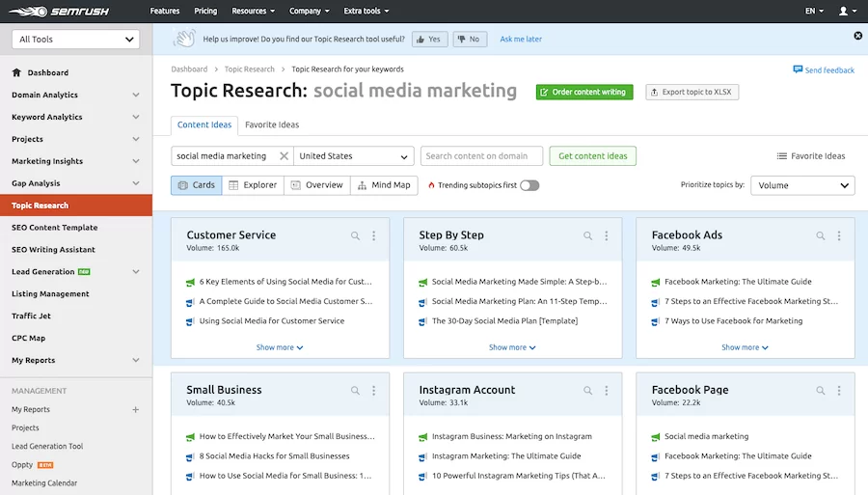Click the thumbs-up Yes button
The width and height of the screenshot is (868, 495).
(x=429, y=40)
